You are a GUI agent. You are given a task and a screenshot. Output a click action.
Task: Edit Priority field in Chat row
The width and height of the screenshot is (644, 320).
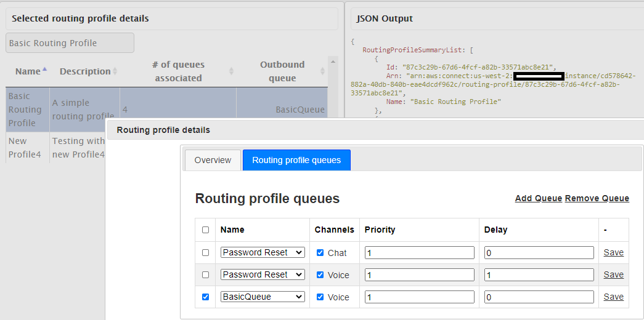(419, 253)
